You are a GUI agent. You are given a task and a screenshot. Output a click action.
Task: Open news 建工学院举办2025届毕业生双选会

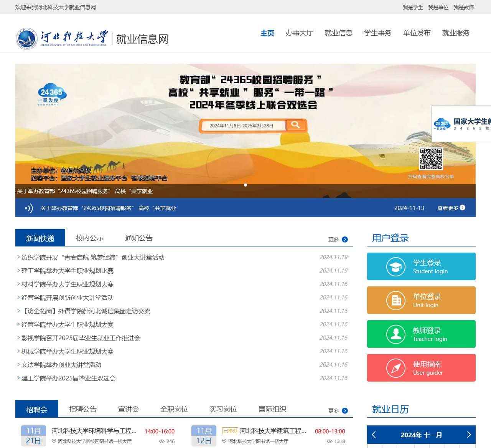point(69,379)
